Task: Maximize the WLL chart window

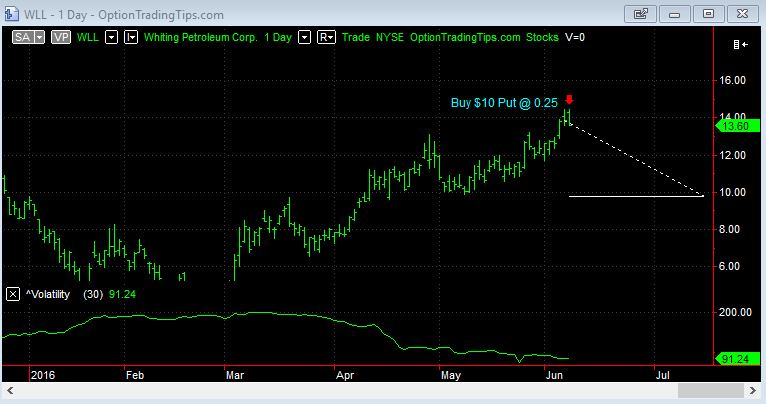Action: pos(708,14)
